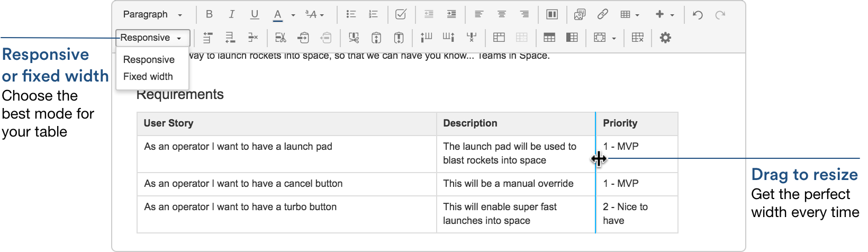
Task: Toggle the table heading row
Action: [x=549, y=38]
